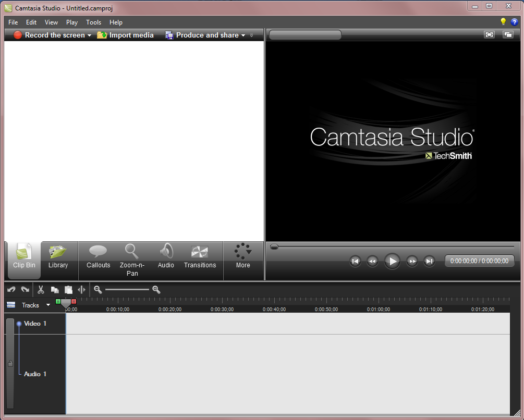Screen dimensions: 524x420
Task: Open the Produce and share dropdown arrow
Action: click(x=243, y=35)
